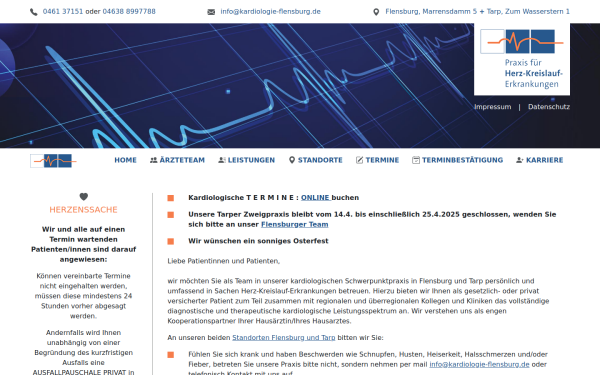The image size is (600, 375).
Task: Click the location pin icon beside the address
Action: pos(376,12)
